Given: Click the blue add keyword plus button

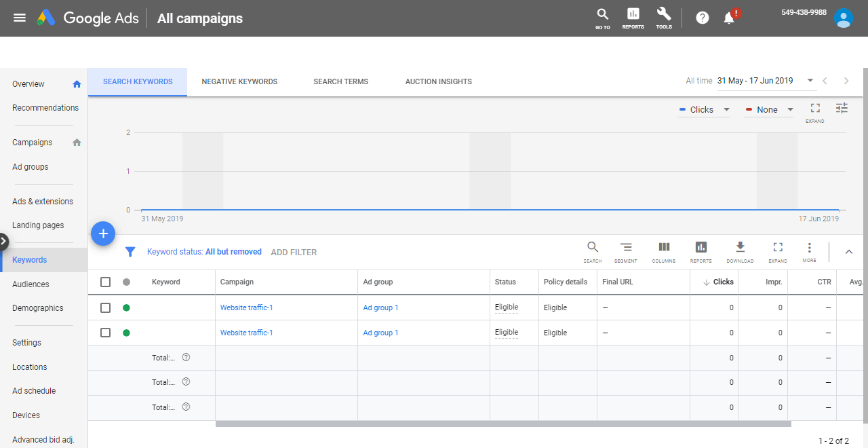Looking at the screenshot, I should coord(103,234).
